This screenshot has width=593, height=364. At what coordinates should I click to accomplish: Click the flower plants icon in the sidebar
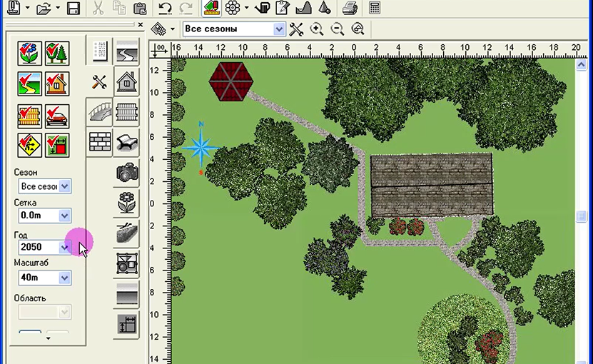tap(127, 203)
